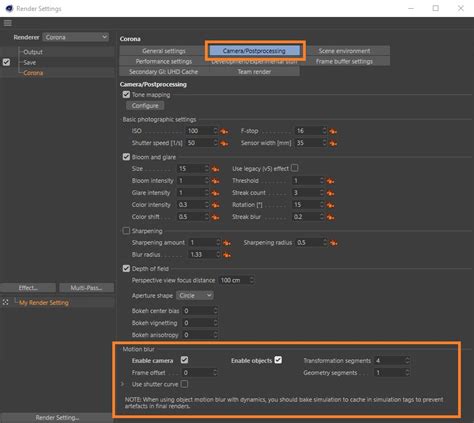Enable the Sharpening checkbox
The image size is (474, 423).
(x=126, y=231)
